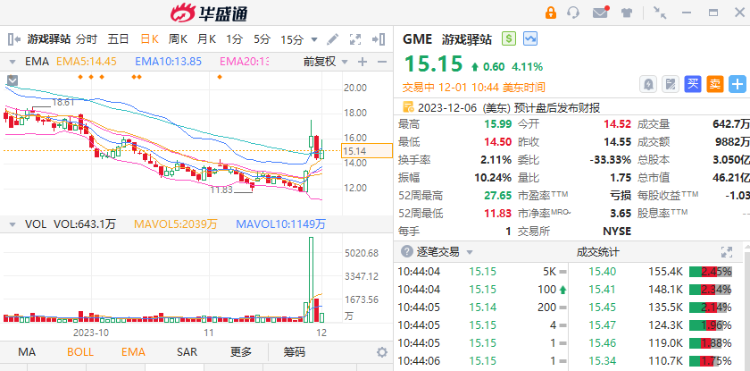This screenshot has height=371, width=750.
Task: Click the 卖 sell button
Action: click(715, 85)
